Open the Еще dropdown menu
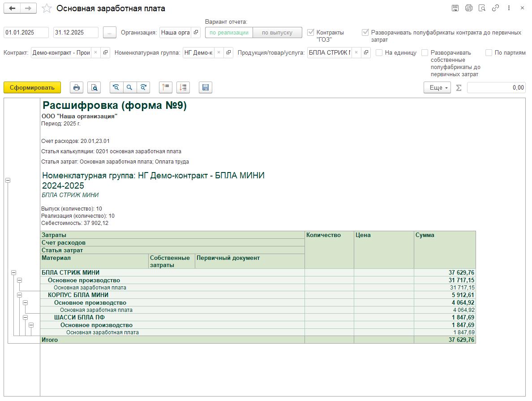 tap(437, 88)
